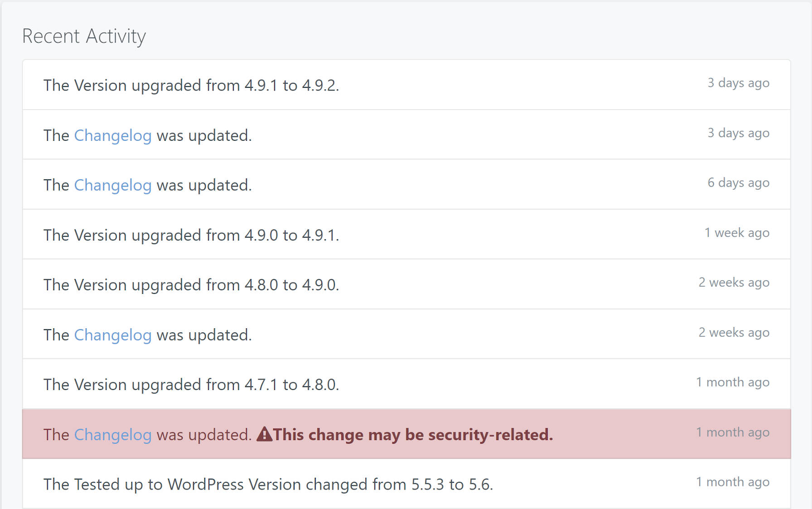The height and width of the screenshot is (509, 812).
Task: Click the Changelog link from 2 weeks ago
Action: point(113,335)
